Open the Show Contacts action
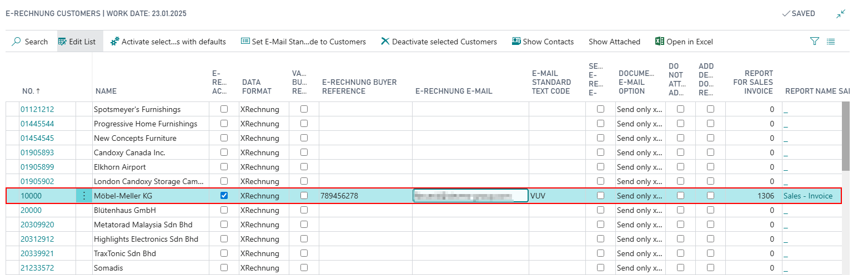 click(543, 42)
